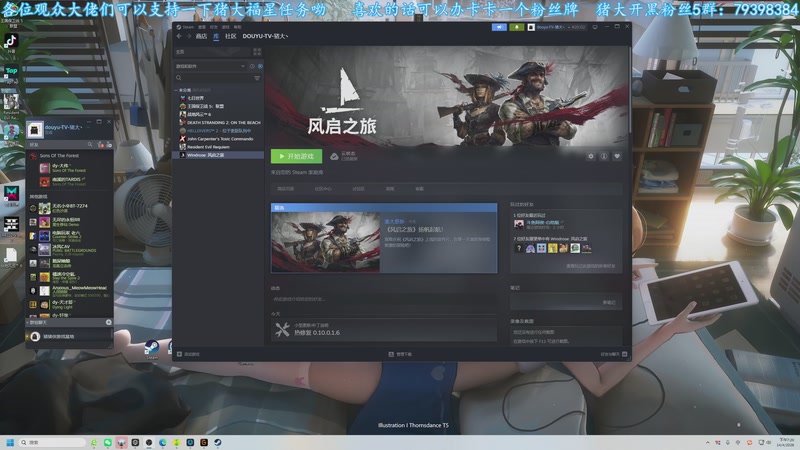Open green notifications bell button
Image resolution: width=800 pixels, height=450 pixels.
[x=516, y=27]
